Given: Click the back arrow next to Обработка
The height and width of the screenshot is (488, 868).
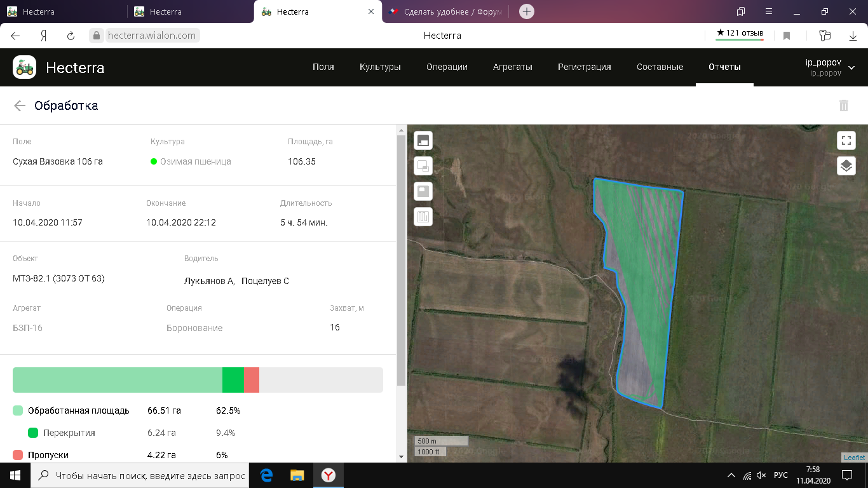Looking at the screenshot, I should point(20,106).
